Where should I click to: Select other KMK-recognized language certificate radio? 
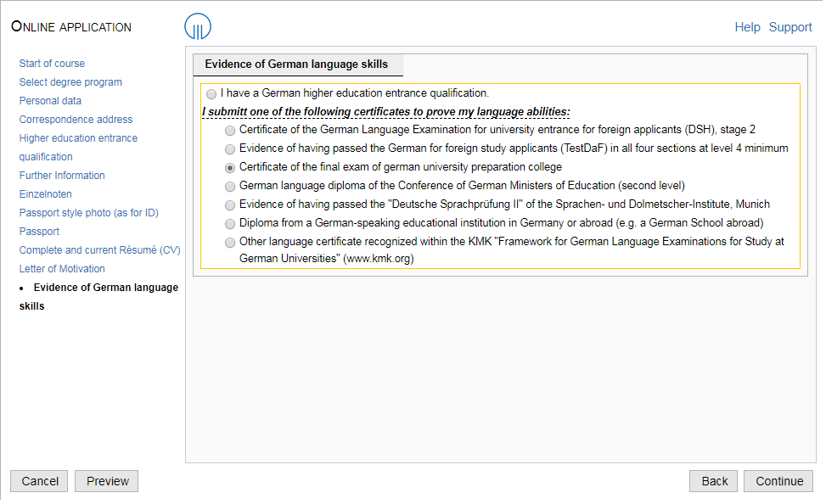(x=230, y=243)
